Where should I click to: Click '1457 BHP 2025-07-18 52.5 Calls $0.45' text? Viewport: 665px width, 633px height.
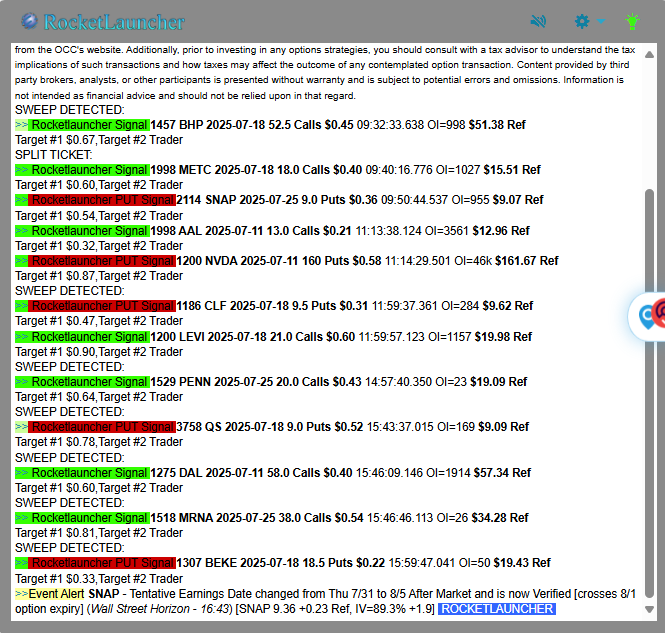click(252, 125)
